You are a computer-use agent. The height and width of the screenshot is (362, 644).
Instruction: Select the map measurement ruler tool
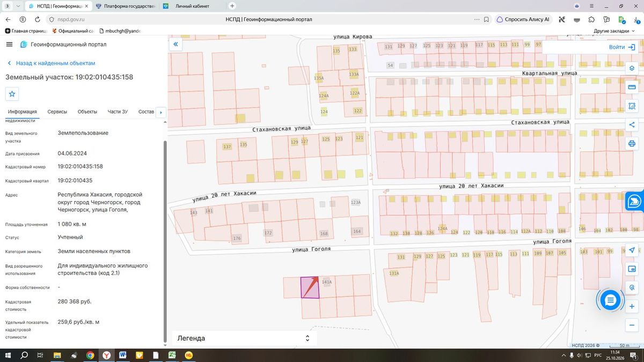(x=632, y=87)
